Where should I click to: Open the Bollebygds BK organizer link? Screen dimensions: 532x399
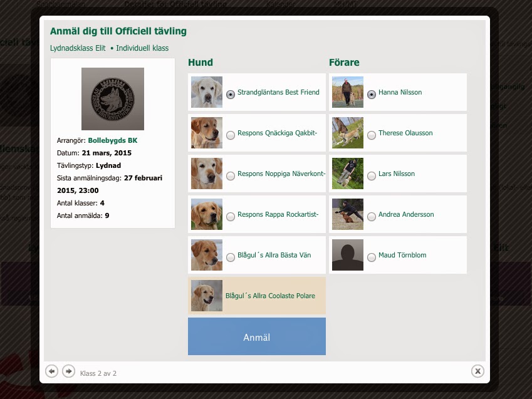[113, 140]
